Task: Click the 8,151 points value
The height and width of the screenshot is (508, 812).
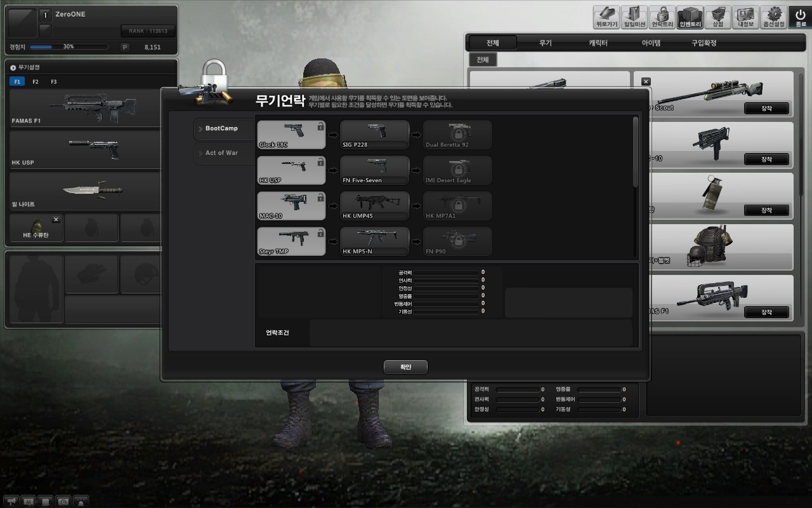Action: (152, 47)
